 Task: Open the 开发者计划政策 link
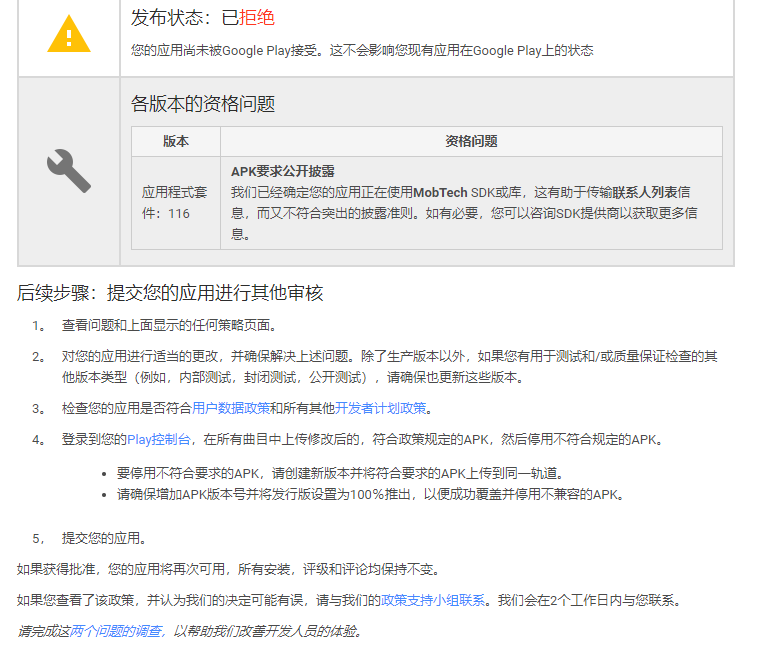380,409
